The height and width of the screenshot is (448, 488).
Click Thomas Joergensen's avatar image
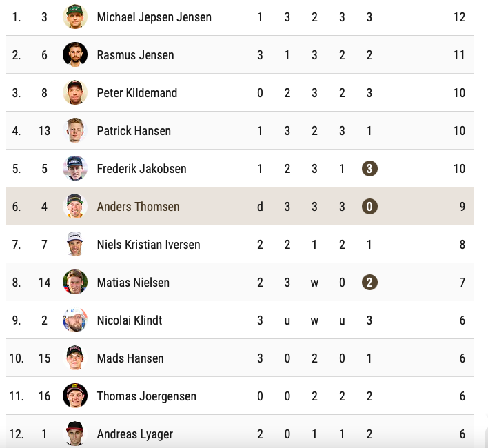tap(75, 396)
